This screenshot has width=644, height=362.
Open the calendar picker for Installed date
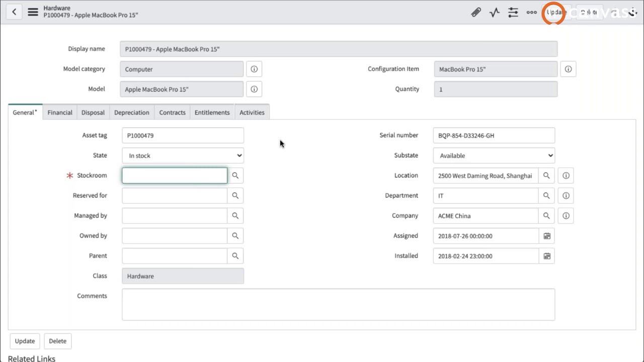point(546,256)
